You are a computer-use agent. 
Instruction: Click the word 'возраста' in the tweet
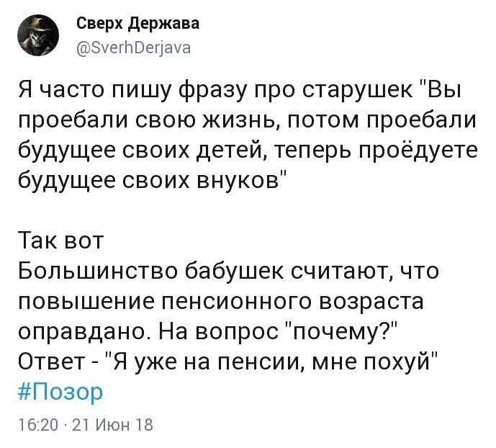point(364,301)
